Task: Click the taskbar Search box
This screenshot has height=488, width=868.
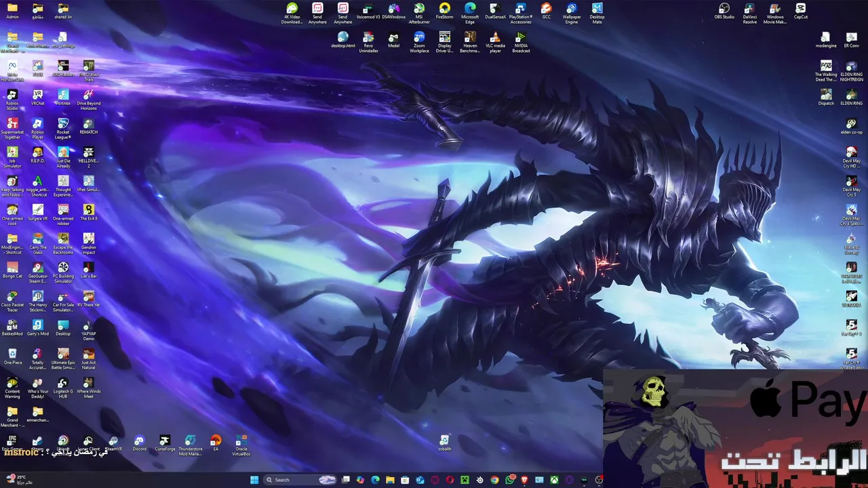Action: [300, 480]
